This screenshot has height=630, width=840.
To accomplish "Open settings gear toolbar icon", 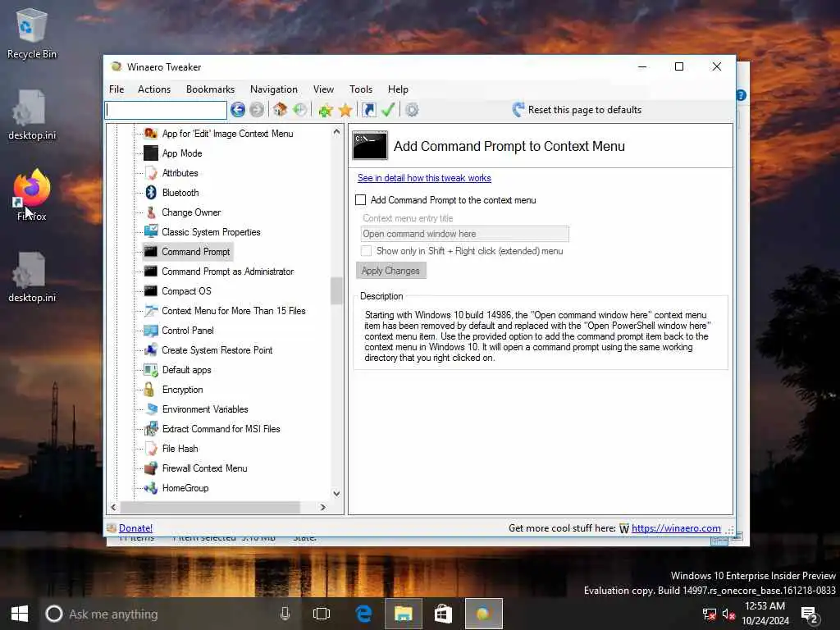I will click(x=412, y=110).
